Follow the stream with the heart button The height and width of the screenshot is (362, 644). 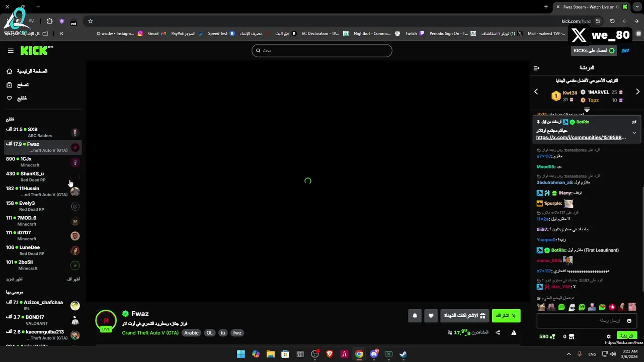[431, 316]
